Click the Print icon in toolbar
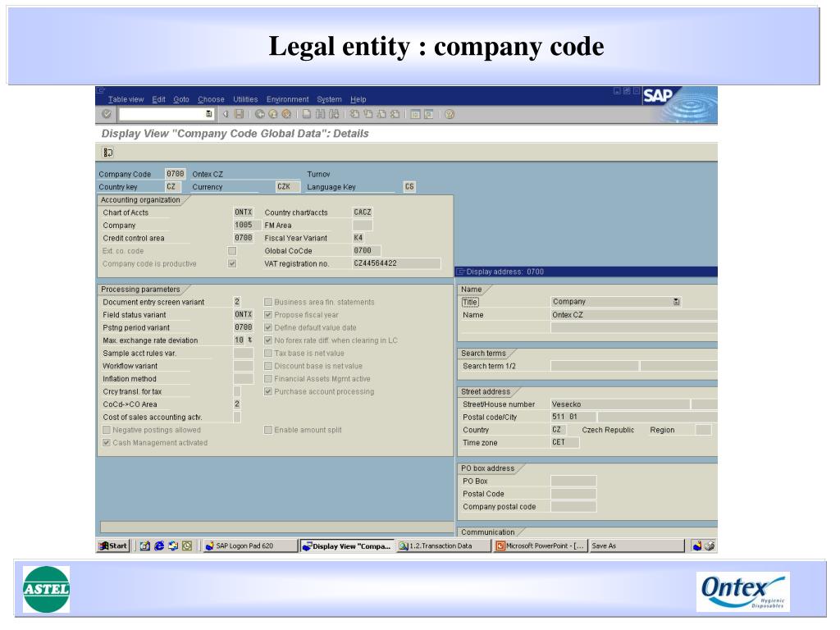840x630 pixels. [x=307, y=114]
